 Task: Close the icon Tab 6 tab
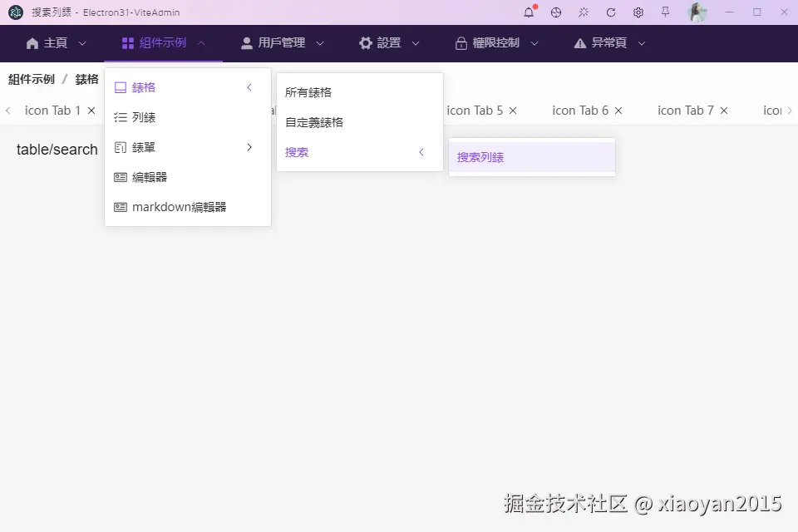618,109
